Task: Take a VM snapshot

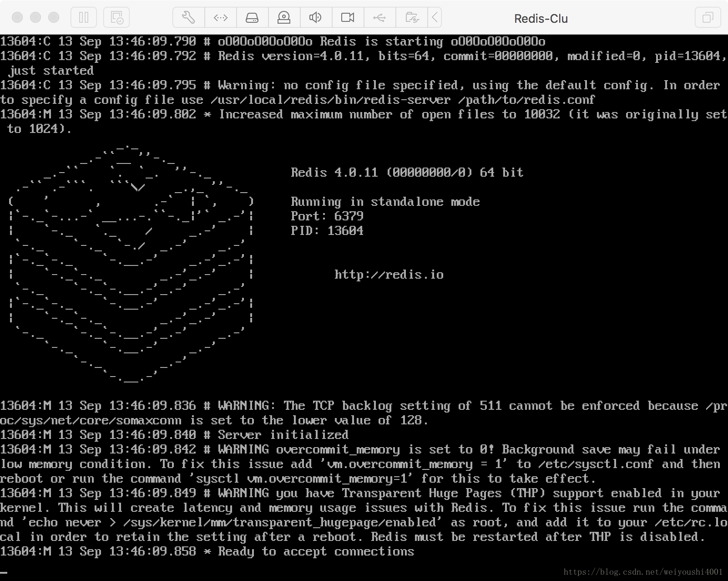Action: click(116, 18)
